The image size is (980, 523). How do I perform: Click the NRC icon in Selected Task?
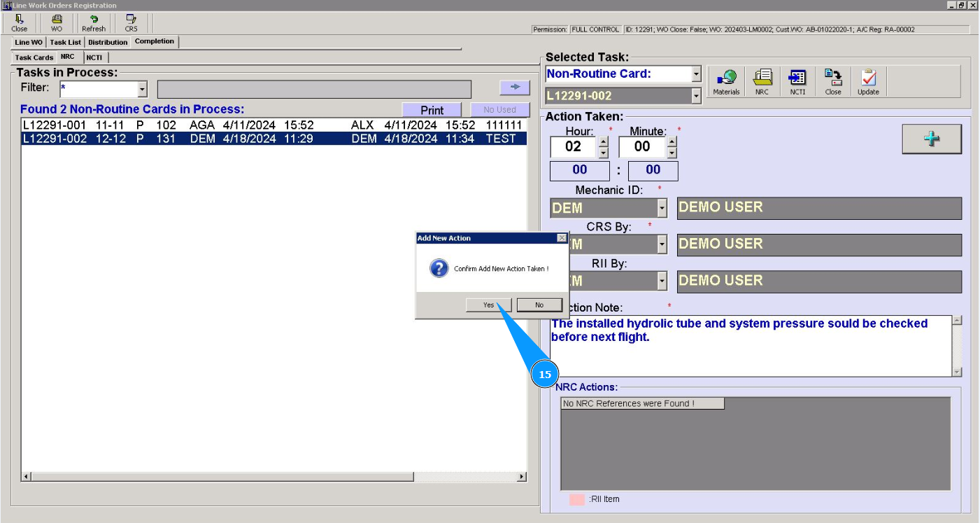(x=762, y=82)
